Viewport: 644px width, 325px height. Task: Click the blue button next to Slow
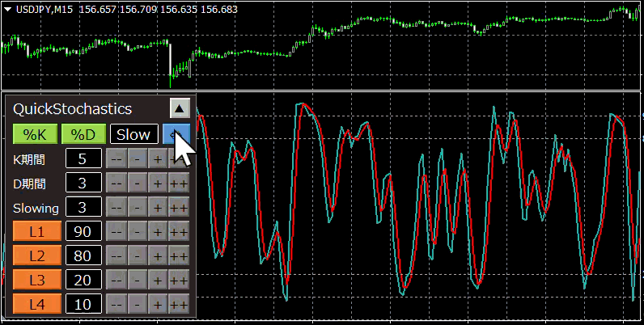[176, 134]
